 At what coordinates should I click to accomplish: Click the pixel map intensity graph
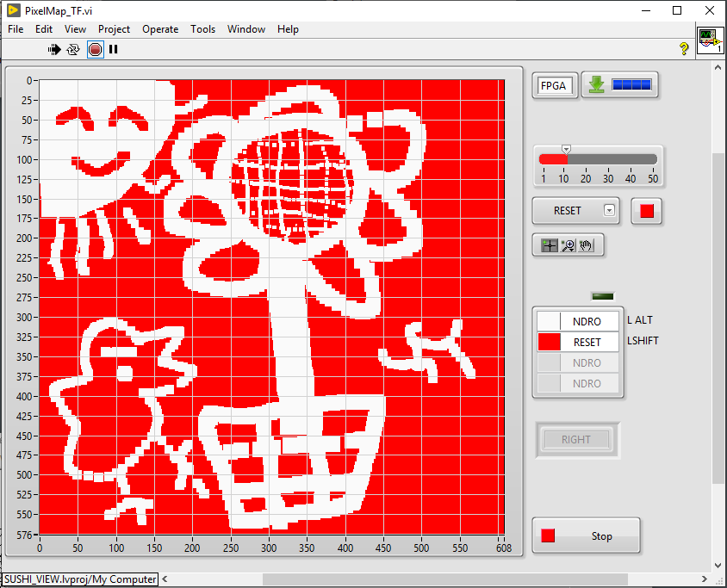point(271,306)
